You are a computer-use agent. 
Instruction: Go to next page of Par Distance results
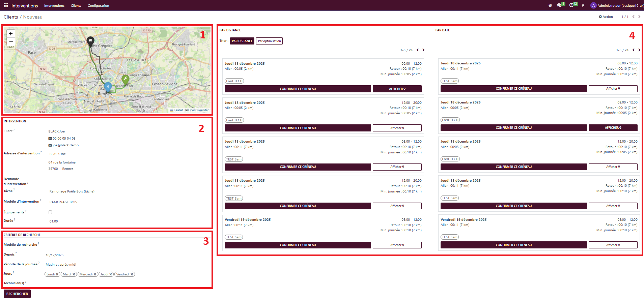click(x=423, y=50)
